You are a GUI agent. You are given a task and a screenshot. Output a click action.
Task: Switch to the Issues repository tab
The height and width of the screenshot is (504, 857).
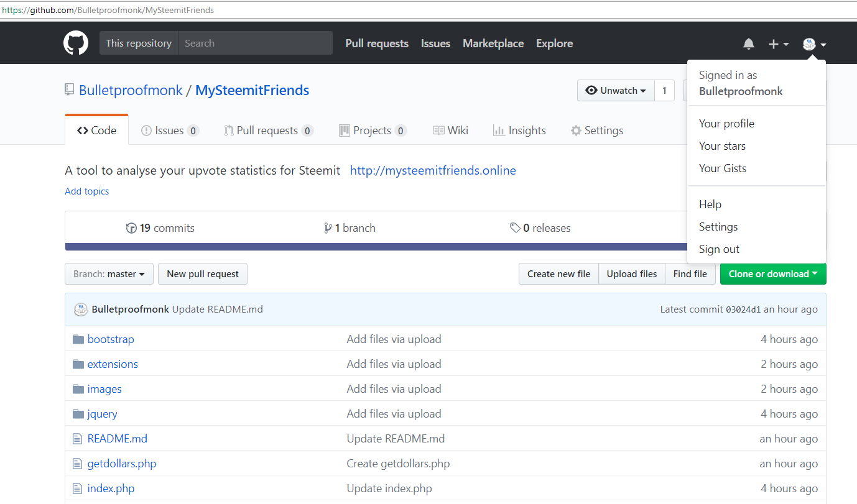click(170, 131)
